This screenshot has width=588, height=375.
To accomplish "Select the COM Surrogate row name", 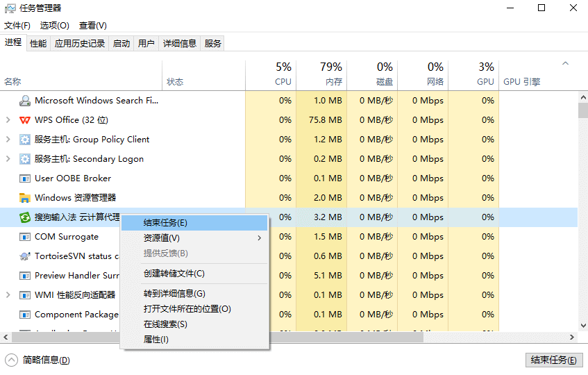I will pyautogui.click(x=67, y=237).
